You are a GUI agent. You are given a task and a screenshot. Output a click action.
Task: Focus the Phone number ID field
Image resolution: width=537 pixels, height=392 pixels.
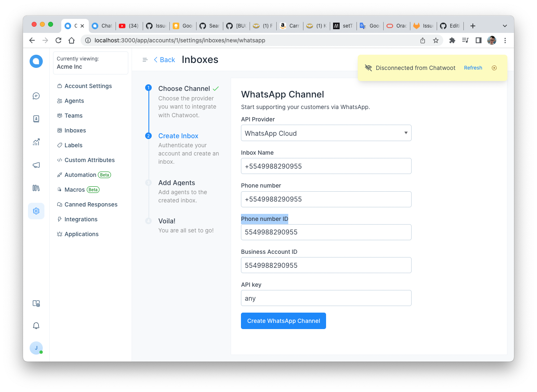326,232
